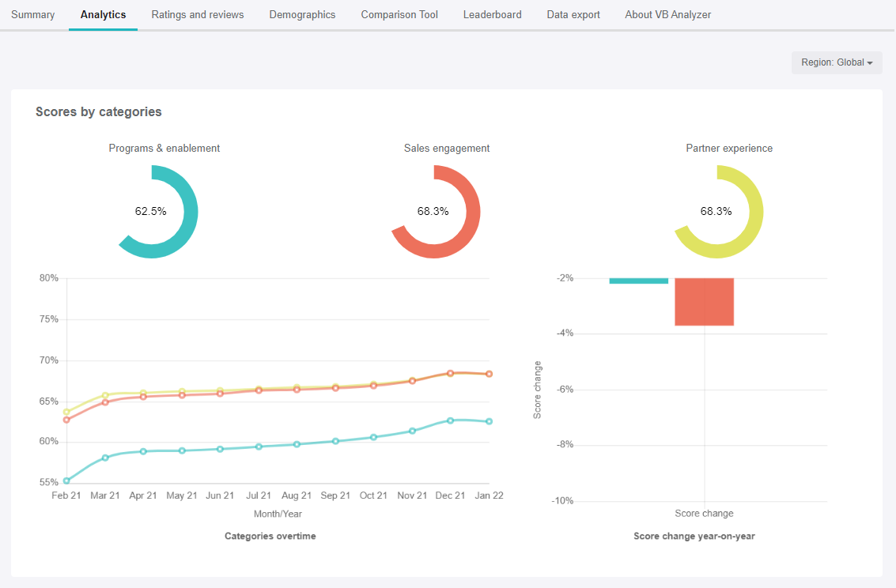This screenshot has width=896, height=588.
Task: Open About VB Analyzer tab
Action: (667, 15)
